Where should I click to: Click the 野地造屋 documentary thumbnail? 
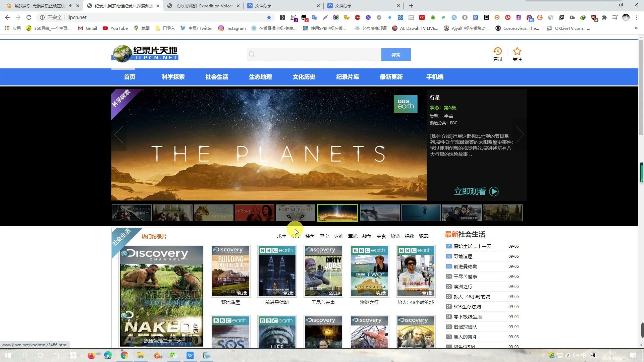(x=230, y=271)
